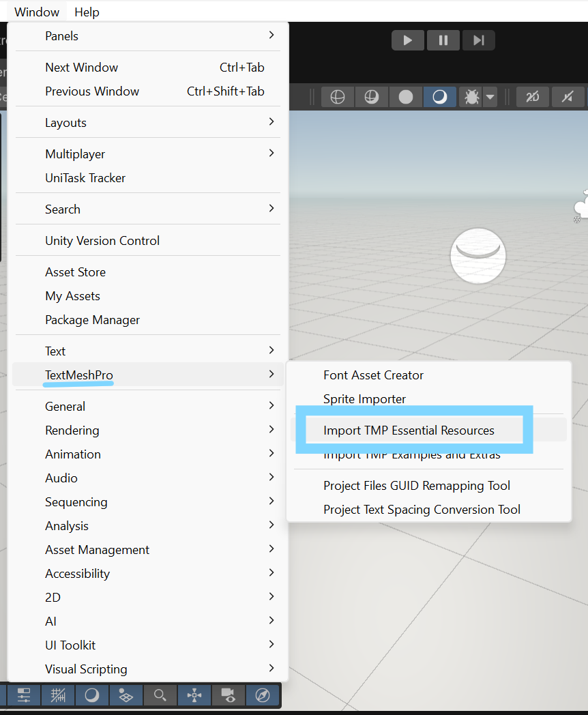This screenshot has width=588, height=715.
Task: Expand the Audio submenu
Action: [x=148, y=478]
